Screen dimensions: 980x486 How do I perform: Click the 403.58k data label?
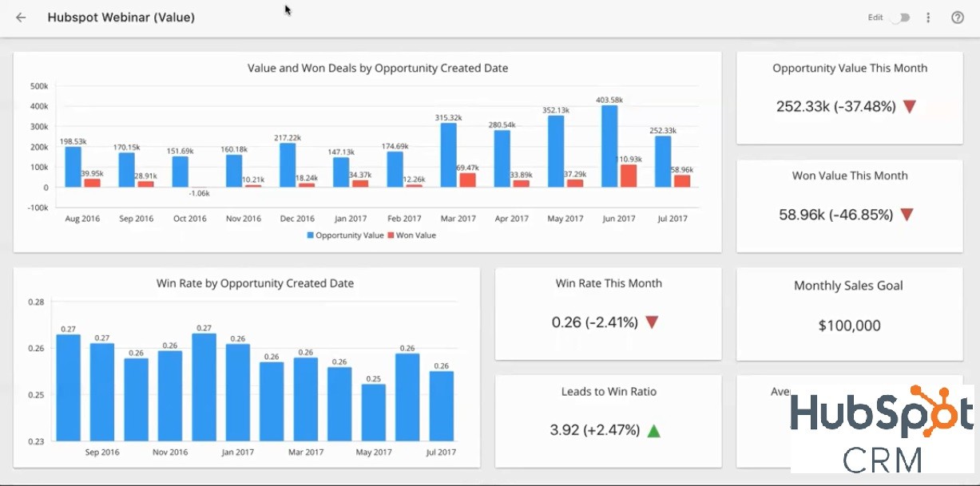tap(609, 100)
